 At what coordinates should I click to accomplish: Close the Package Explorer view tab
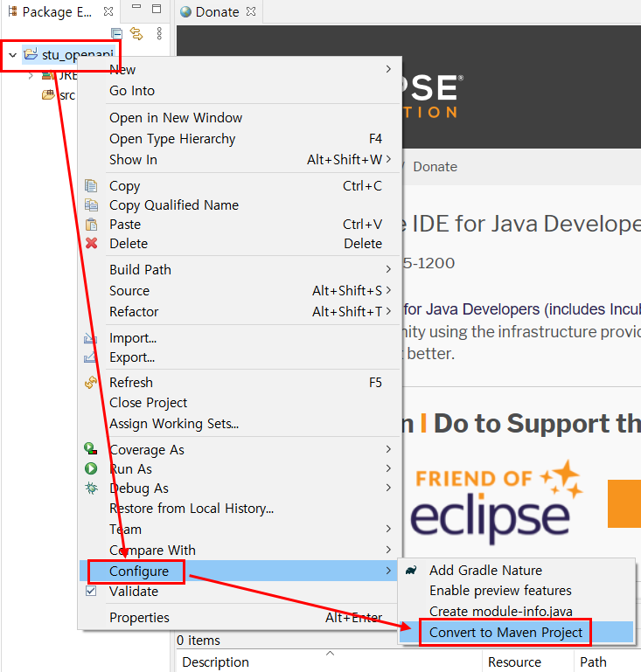click(108, 11)
